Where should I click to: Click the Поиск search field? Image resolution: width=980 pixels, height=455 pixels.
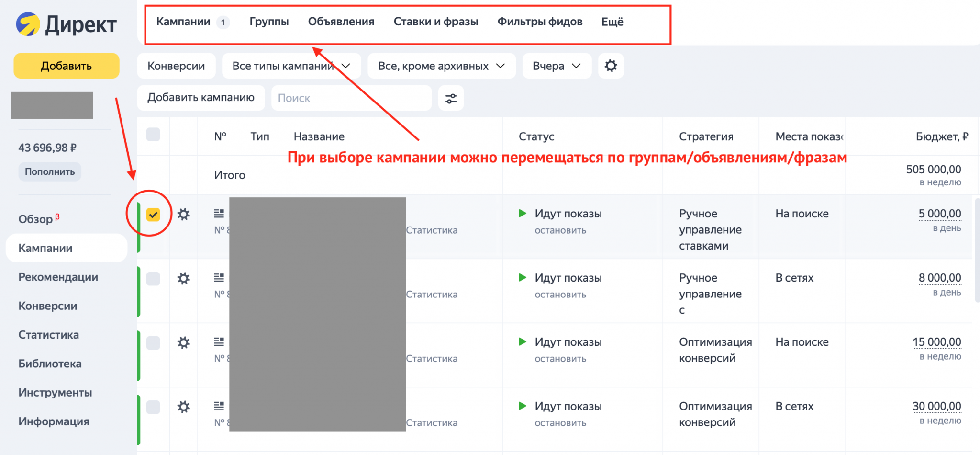tap(351, 98)
